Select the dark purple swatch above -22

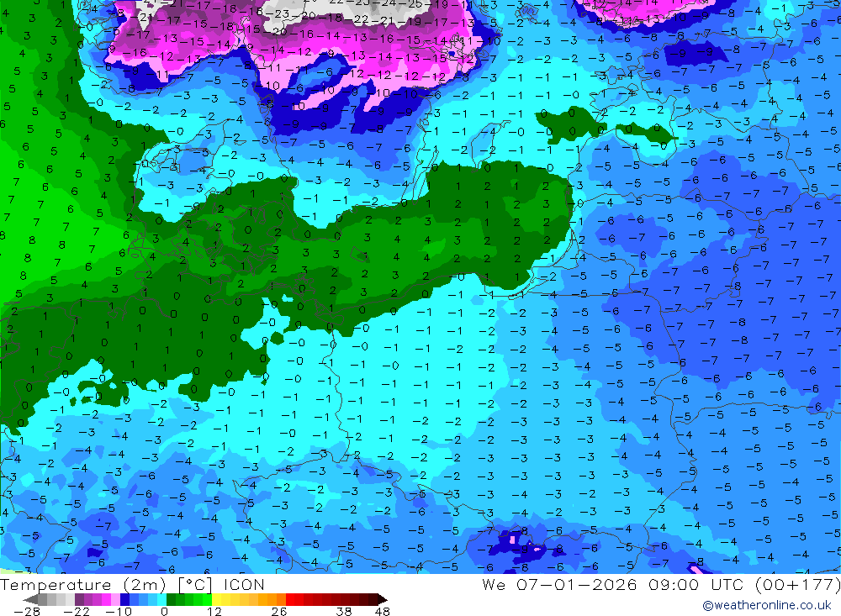coord(79,600)
